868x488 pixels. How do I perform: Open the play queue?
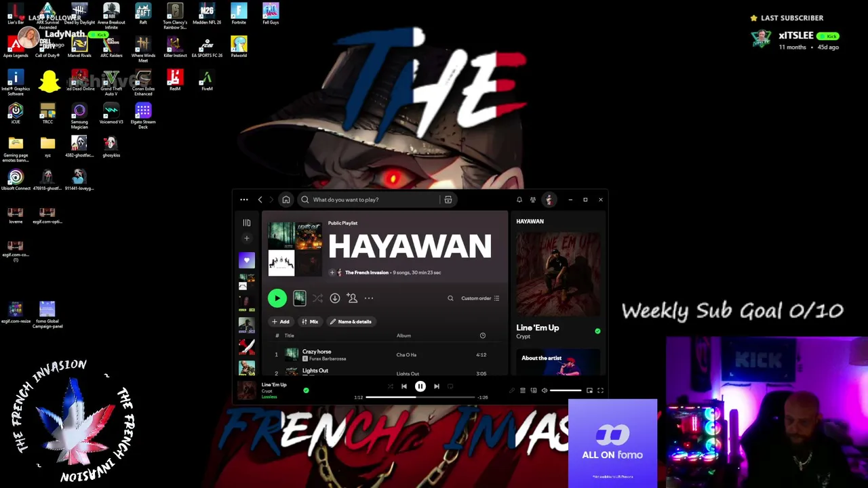point(523,390)
